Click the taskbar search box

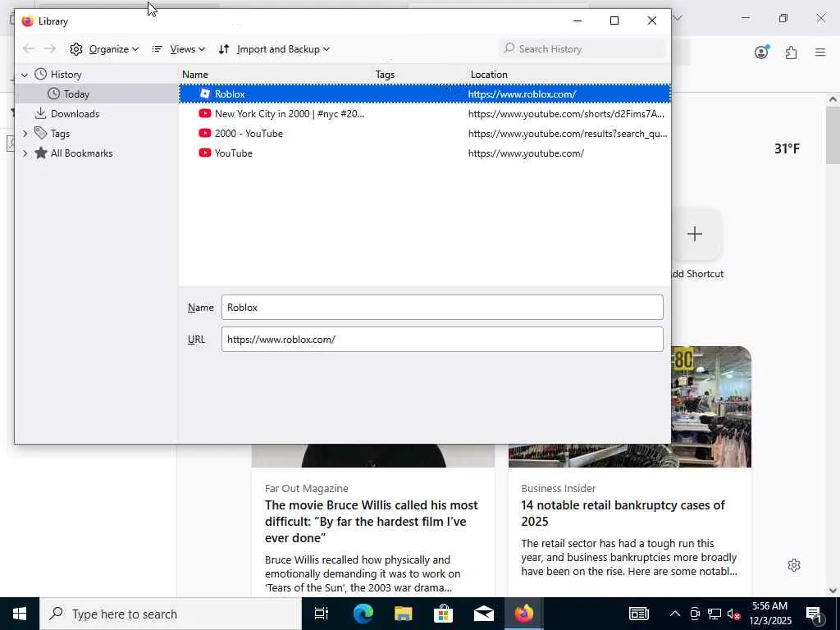tap(171, 614)
